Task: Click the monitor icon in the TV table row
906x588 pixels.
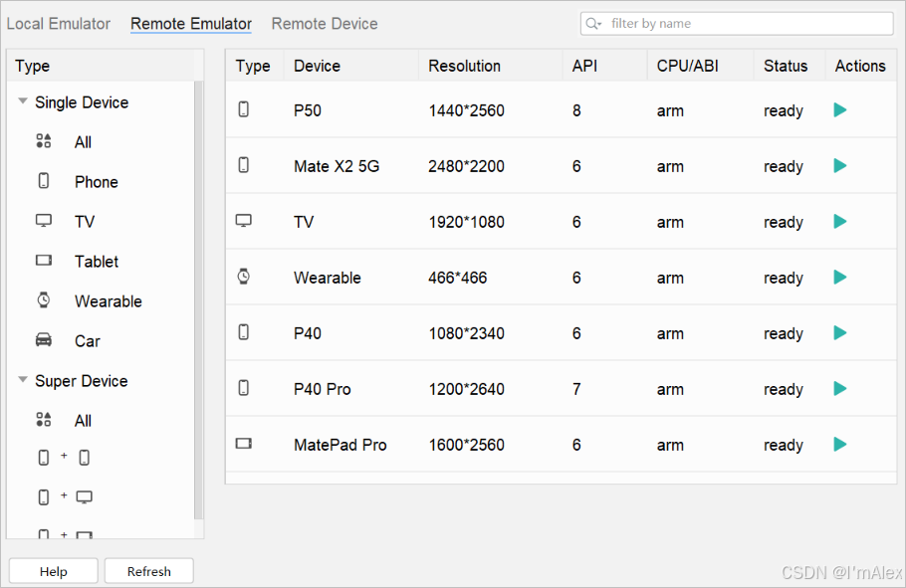Action: (x=244, y=221)
